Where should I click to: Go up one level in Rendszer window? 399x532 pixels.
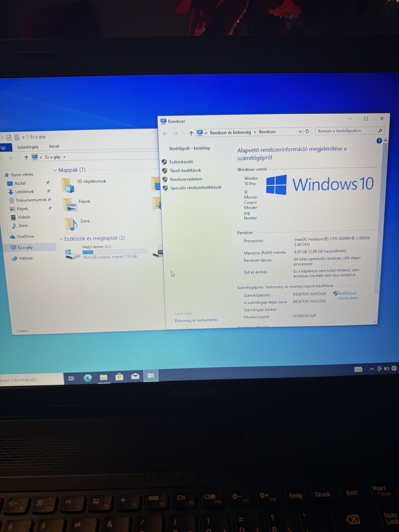click(x=191, y=133)
